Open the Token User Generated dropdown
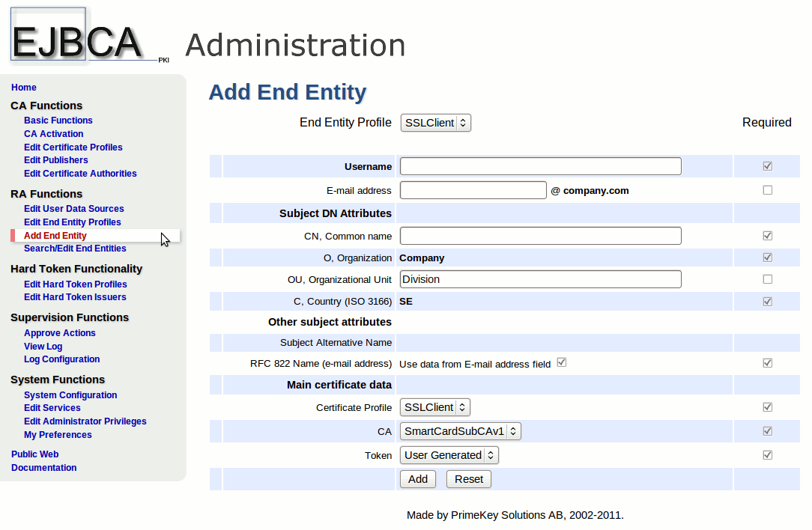Screen dimensions: 812x530 click(x=449, y=455)
